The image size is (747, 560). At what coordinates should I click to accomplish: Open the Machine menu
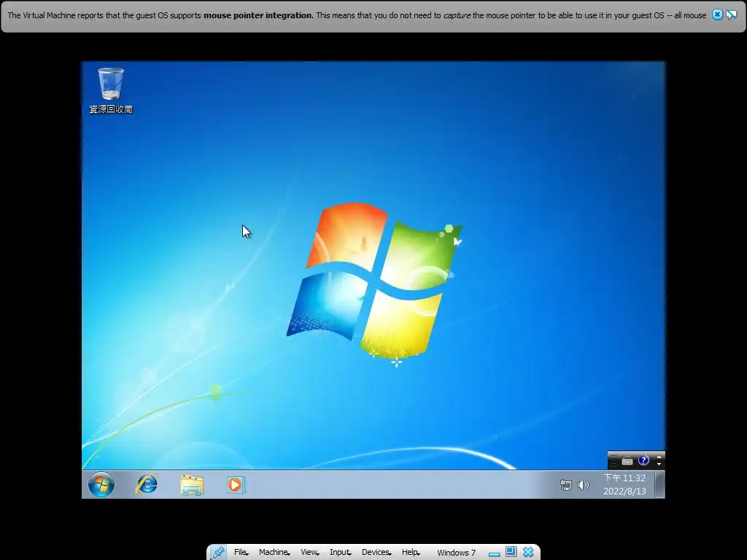click(274, 553)
